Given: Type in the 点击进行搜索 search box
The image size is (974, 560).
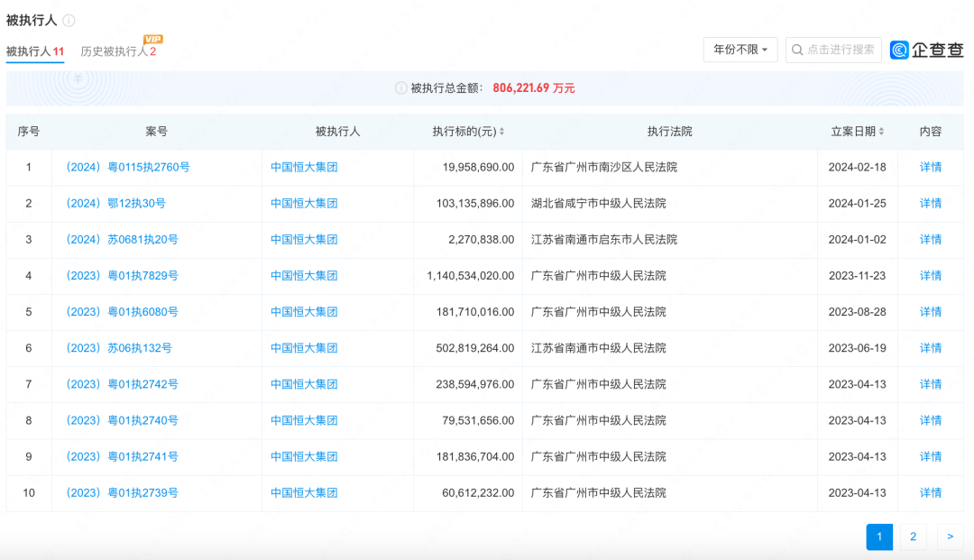Looking at the screenshot, I should click(841, 50).
